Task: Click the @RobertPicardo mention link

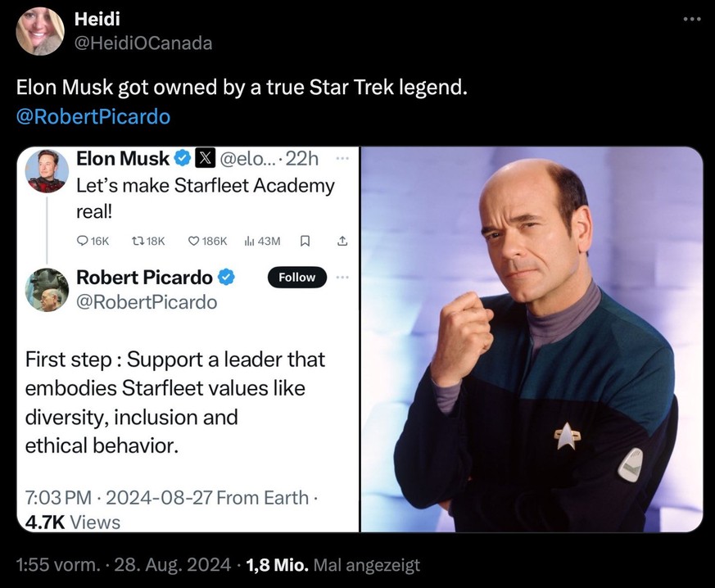Action: click(x=93, y=116)
